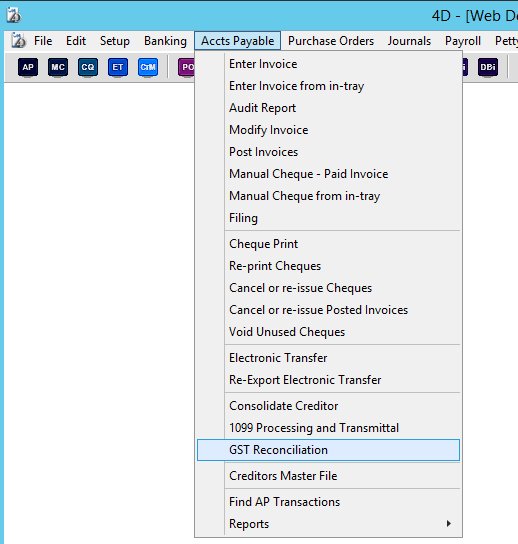Open the Journals menu
The image size is (518, 544).
409,41
